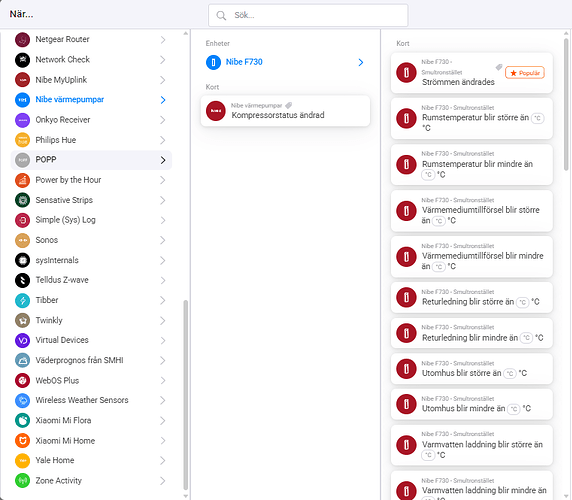The image size is (572, 500).
Task: Pick Returledning blir mindre än card
Action: [472, 333]
